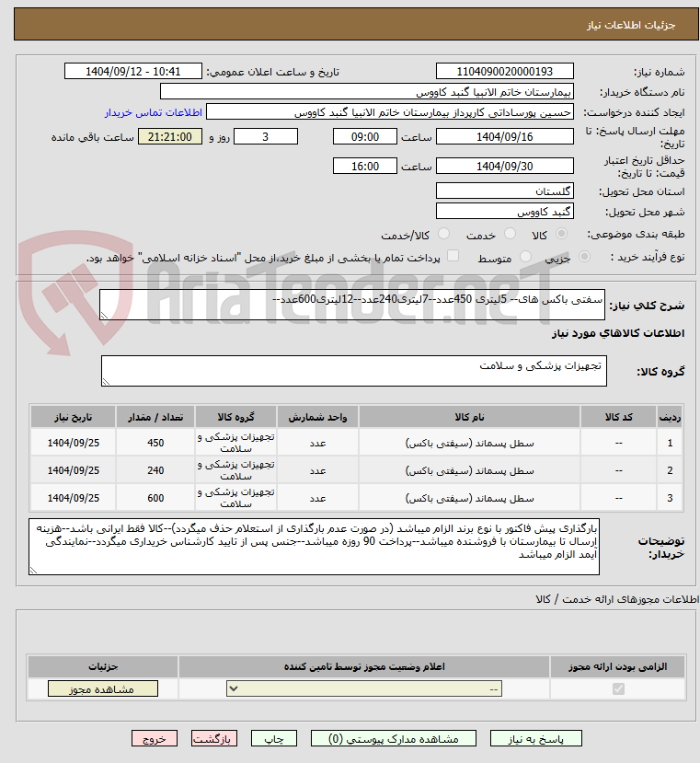This screenshot has width=700, height=763.
Task: Select the خدمت radio button
Action: (510, 234)
